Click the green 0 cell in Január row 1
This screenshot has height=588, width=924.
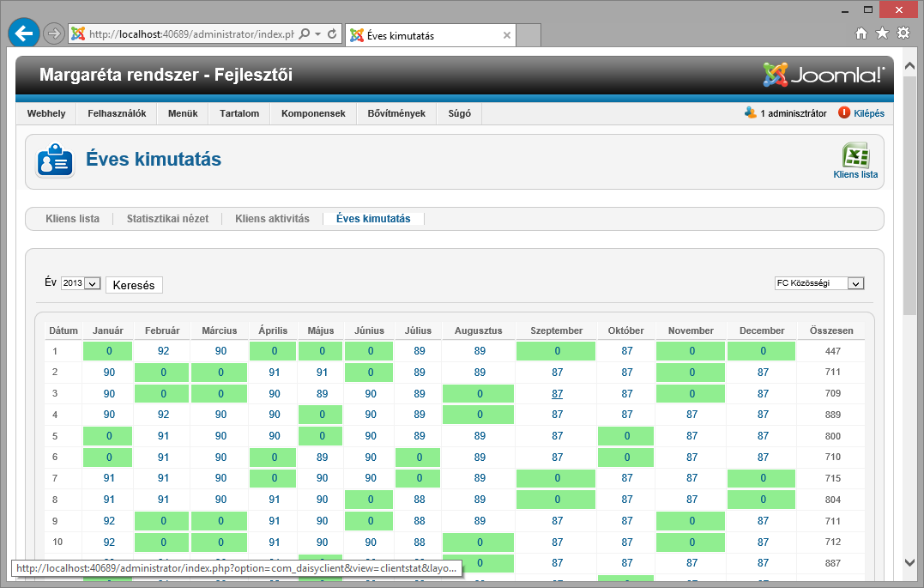click(x=108, y=351)
